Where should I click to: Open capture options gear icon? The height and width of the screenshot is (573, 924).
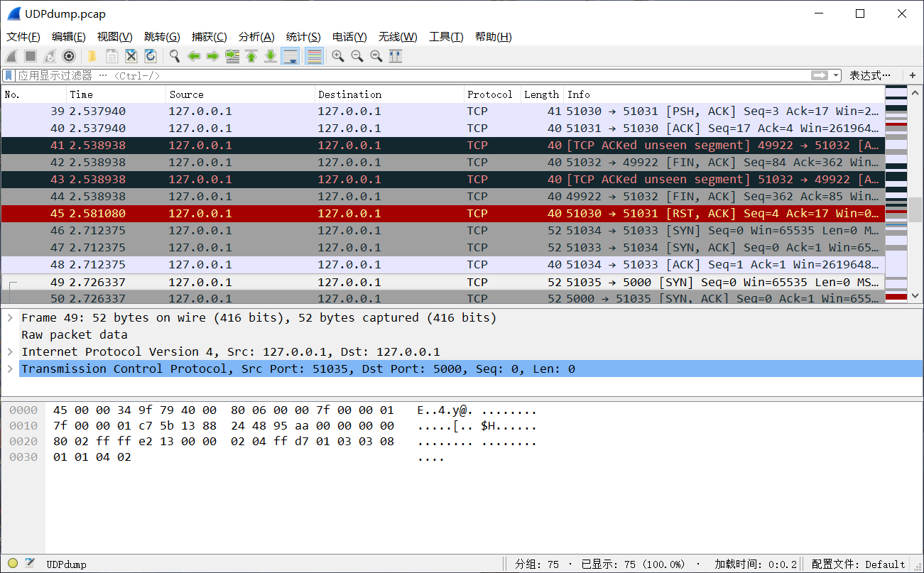tap(69, 56)
